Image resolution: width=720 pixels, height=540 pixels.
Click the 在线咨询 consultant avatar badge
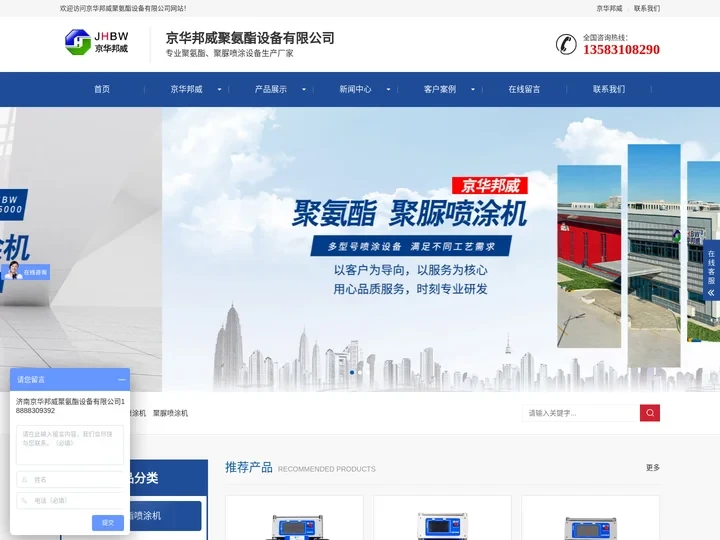(25, 271)
